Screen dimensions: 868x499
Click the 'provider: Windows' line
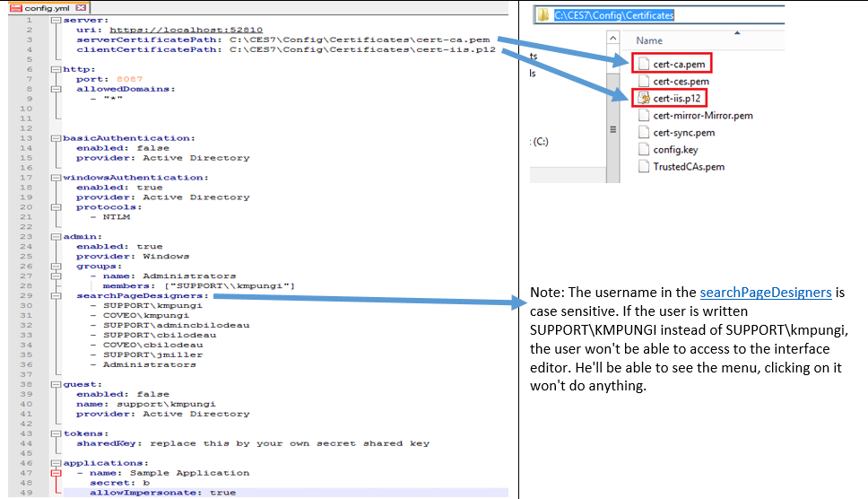[133, 257]
